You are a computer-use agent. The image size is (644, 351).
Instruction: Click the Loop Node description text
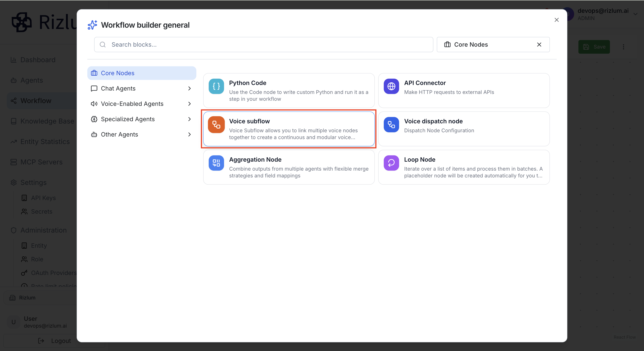(x=473, y=172)
